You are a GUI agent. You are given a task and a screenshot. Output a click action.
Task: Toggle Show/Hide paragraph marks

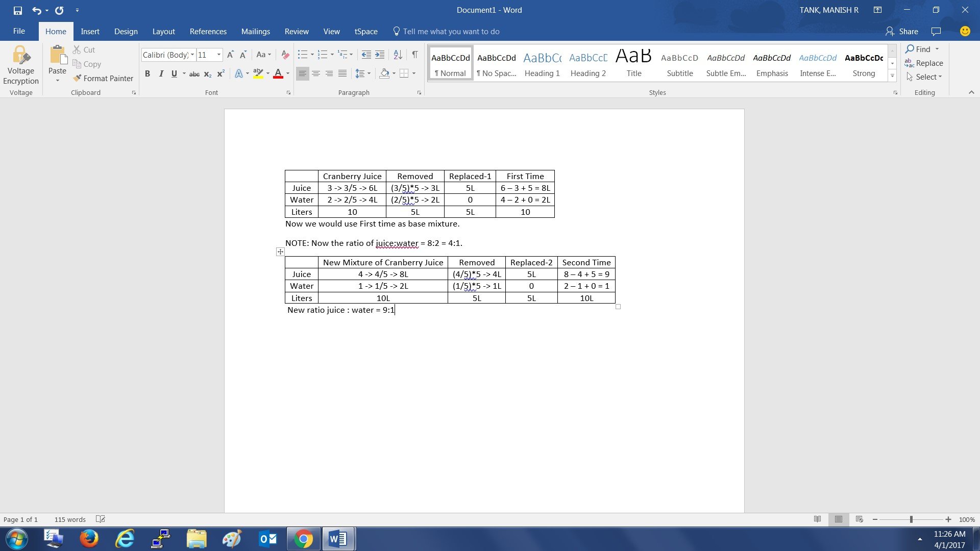point(414,55)
